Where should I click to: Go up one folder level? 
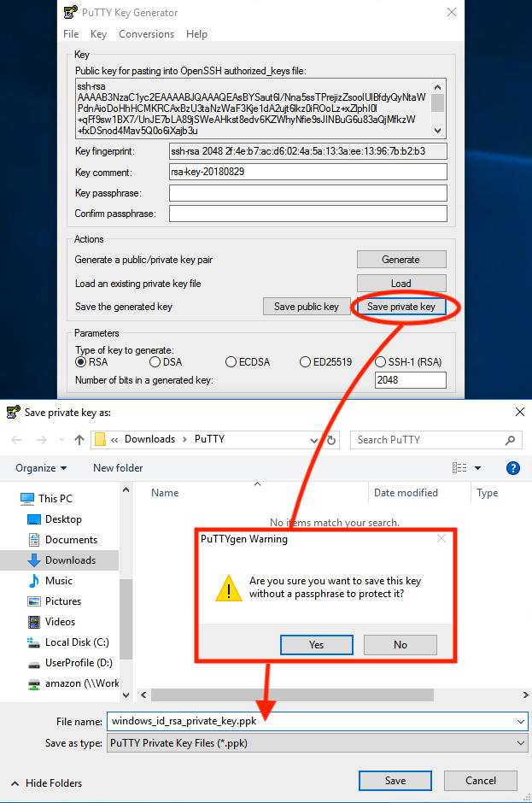click(79, 439)
